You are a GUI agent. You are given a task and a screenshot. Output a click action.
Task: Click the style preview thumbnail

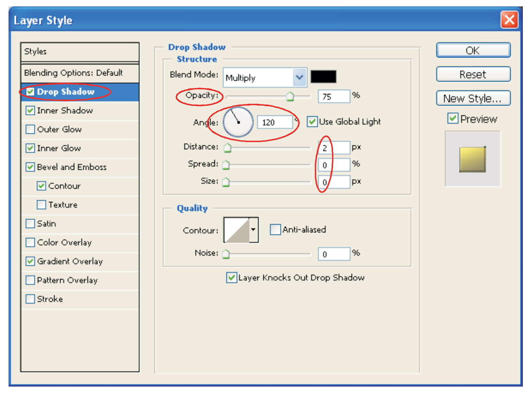[x=472, y=159]
